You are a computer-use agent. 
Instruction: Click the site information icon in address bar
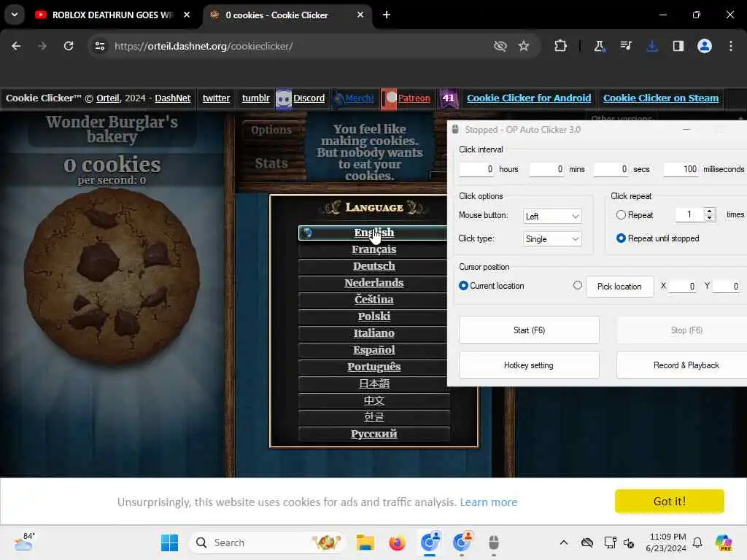coord(99,46)
